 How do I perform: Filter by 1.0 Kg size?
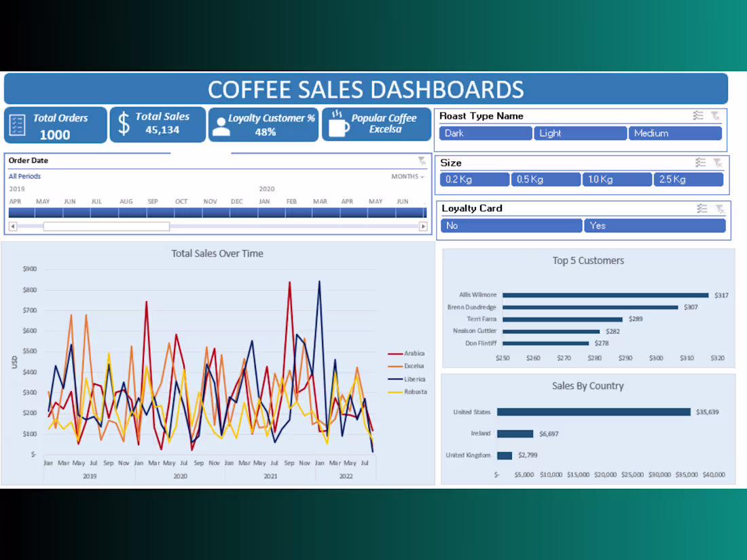(x=617, y=179)
